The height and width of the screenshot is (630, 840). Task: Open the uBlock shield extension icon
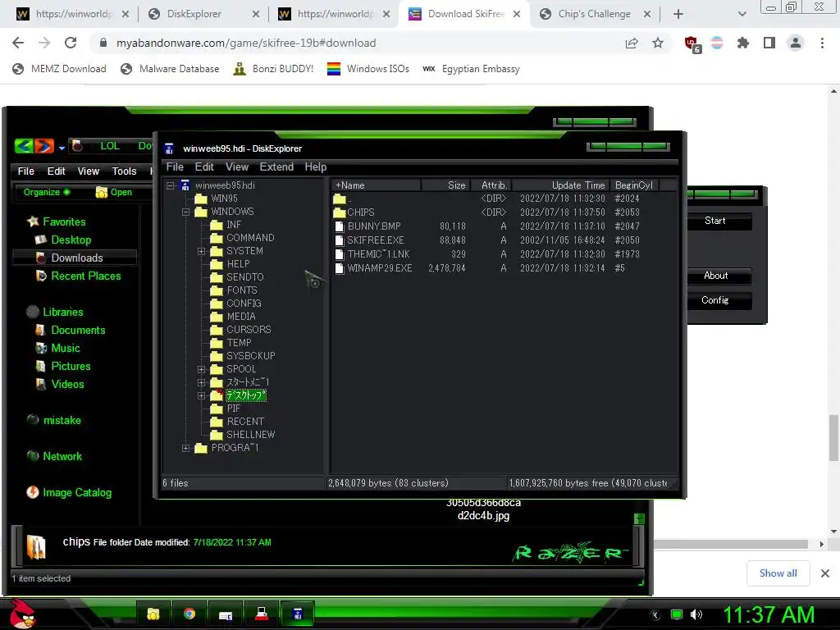click(692, 43)
